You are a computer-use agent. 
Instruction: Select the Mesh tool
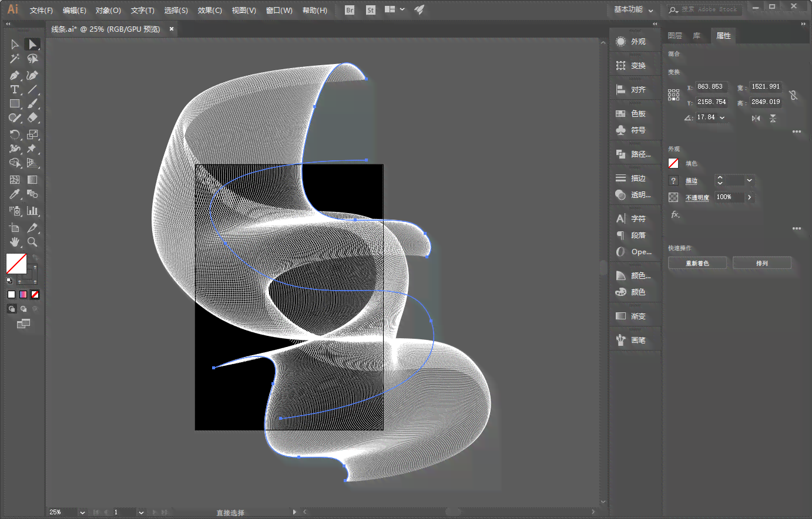click(x=15, y=180)
